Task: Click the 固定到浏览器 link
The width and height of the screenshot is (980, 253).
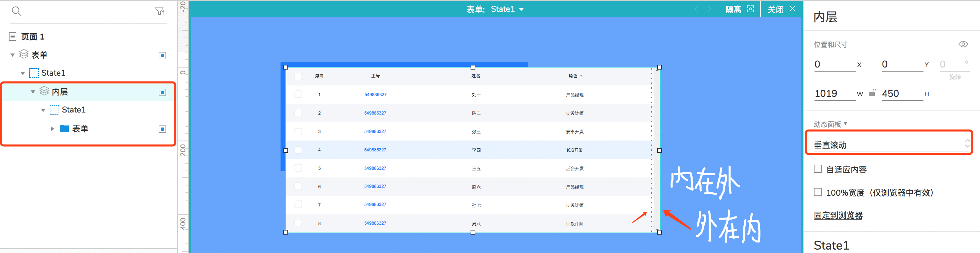Action: (838, 215)
